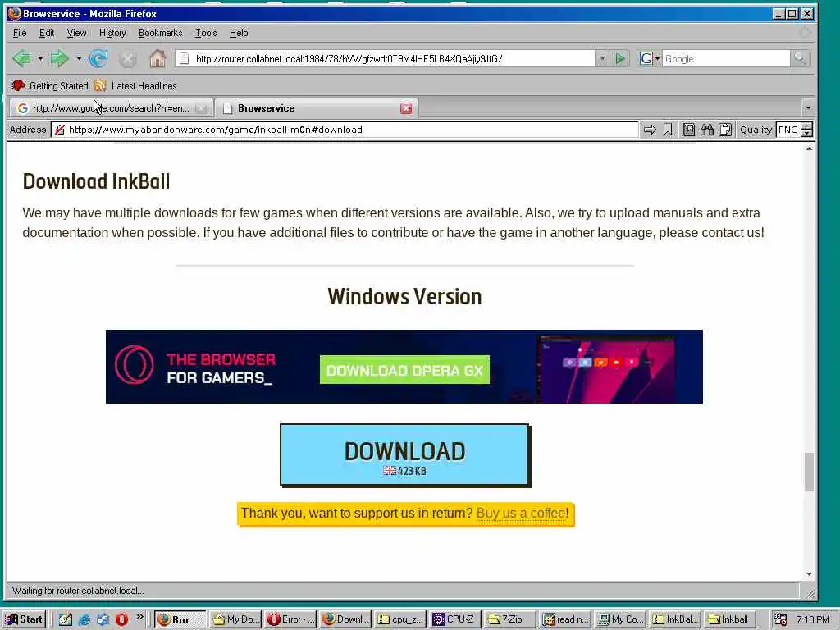Viewport: 840px width, 630px height.
Task: Click the scrollbar up arrow
Action: tap(809, 148)
